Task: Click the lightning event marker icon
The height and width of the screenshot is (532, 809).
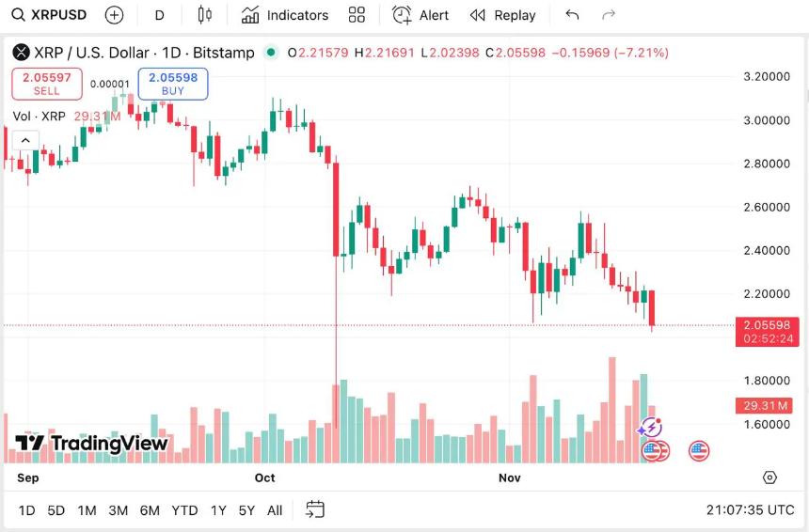Action: click(x=650, y=429)
